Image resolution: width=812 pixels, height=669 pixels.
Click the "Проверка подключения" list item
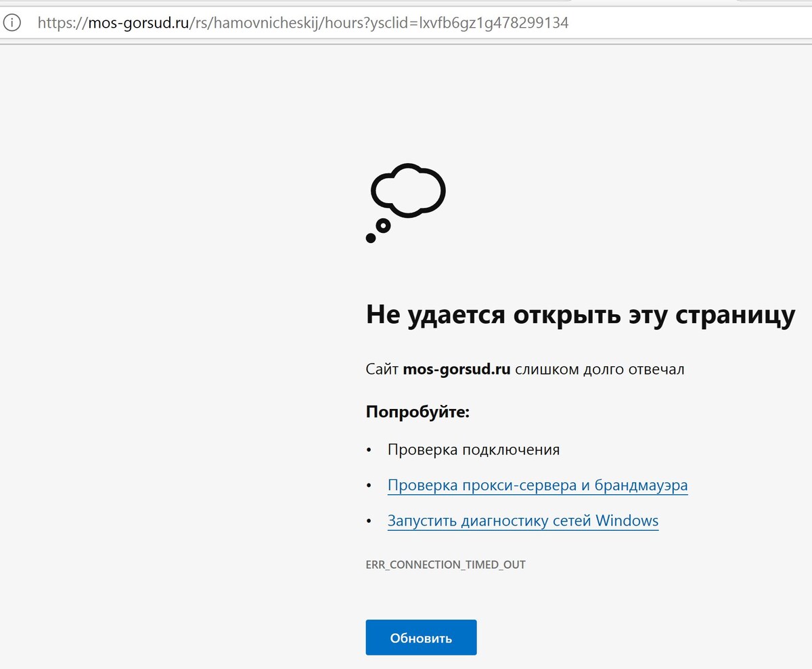(474, 450)
